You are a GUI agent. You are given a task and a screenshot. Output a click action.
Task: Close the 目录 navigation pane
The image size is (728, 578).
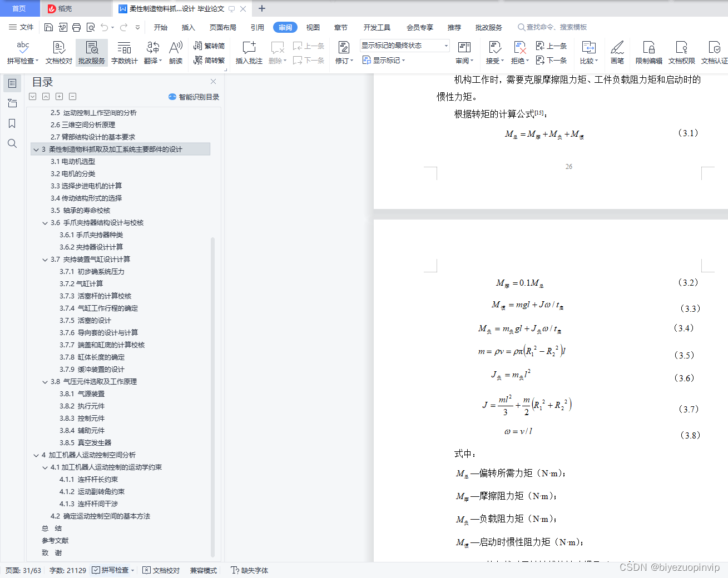(213, 81)
